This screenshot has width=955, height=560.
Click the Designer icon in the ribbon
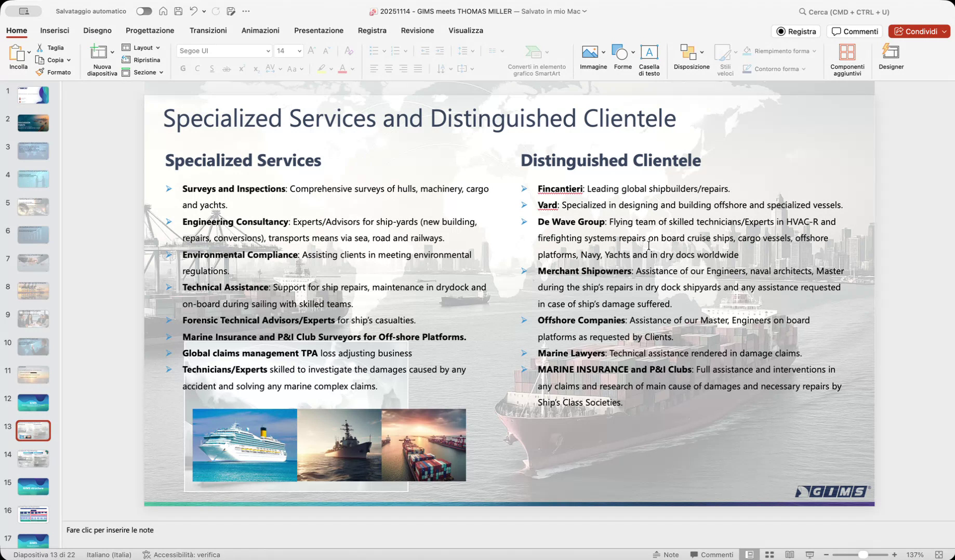click(891, 52)
